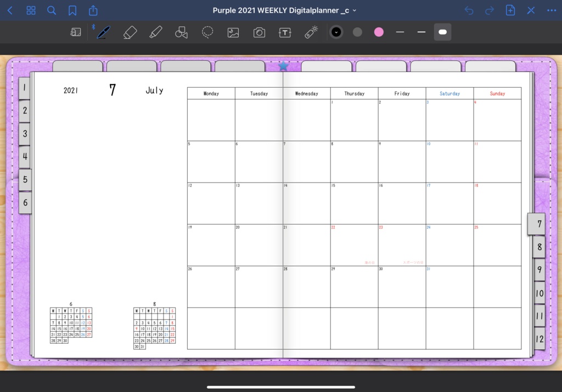Tap the blue star index tab
Screen dimensions: 562x392
pyautogui.click(x=283, y=66)
